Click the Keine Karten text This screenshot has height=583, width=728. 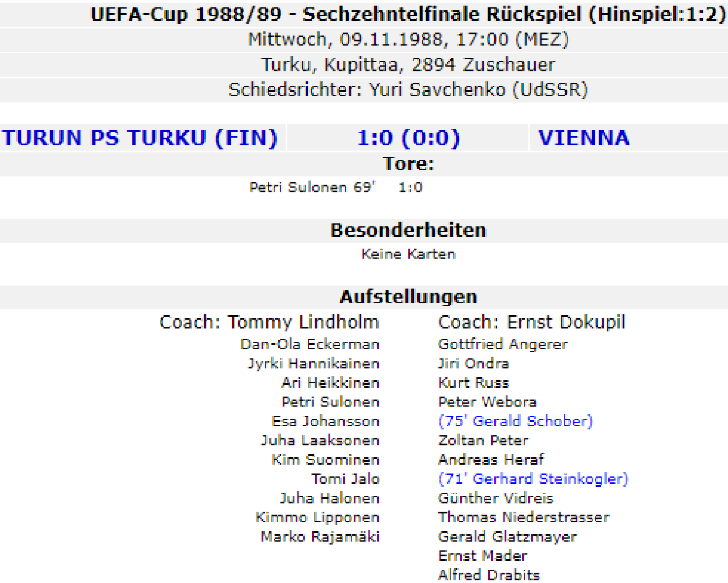coord(408,254)
